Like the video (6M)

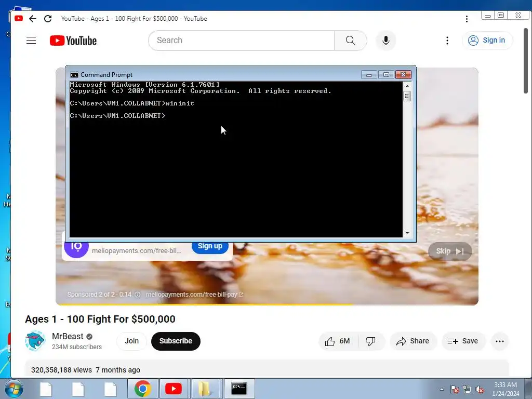[338, 341]
